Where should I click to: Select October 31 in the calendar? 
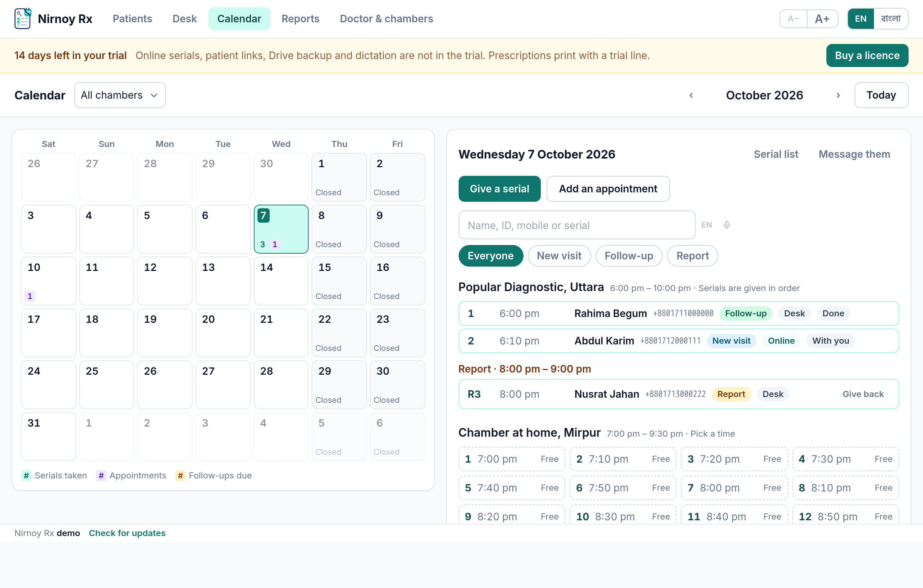pyautogui.click(x=48, y=436)
